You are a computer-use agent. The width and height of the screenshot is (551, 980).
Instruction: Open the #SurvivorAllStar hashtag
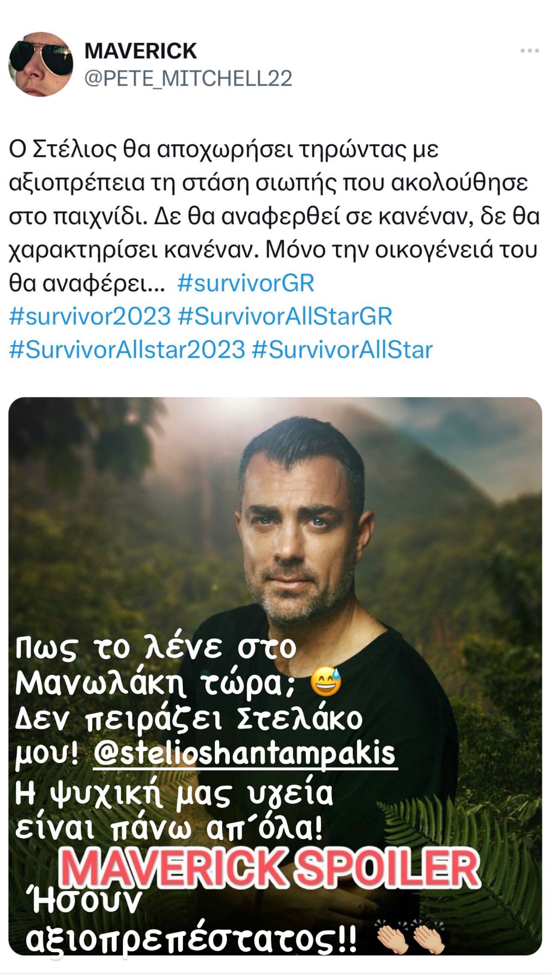tap(343, 350)
